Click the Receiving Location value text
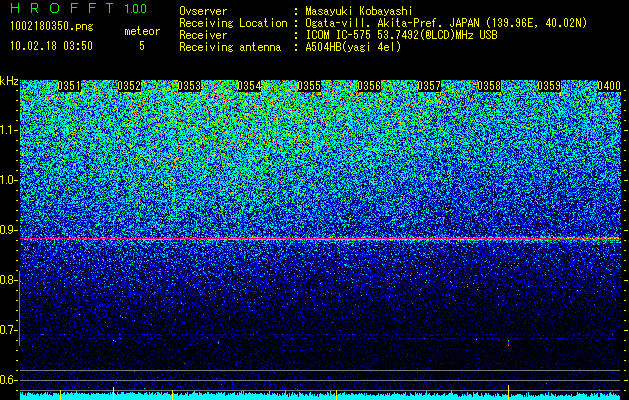 coord(446,23)
